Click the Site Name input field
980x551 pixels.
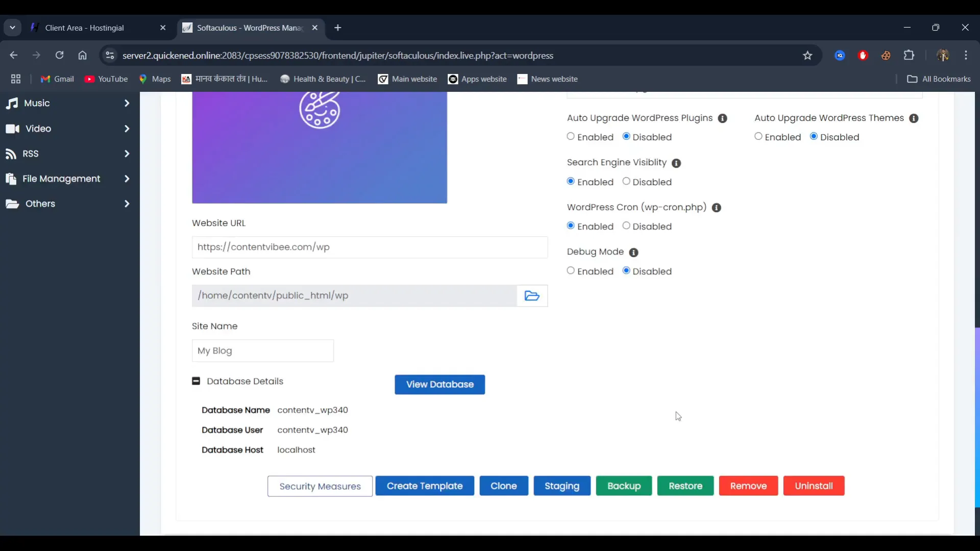[x=263, y=351]
